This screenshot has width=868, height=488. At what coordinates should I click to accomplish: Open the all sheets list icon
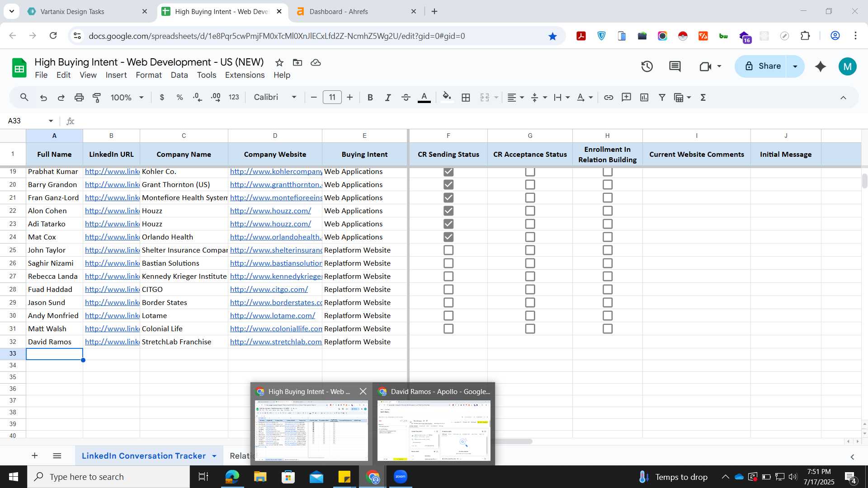[57, 455]
